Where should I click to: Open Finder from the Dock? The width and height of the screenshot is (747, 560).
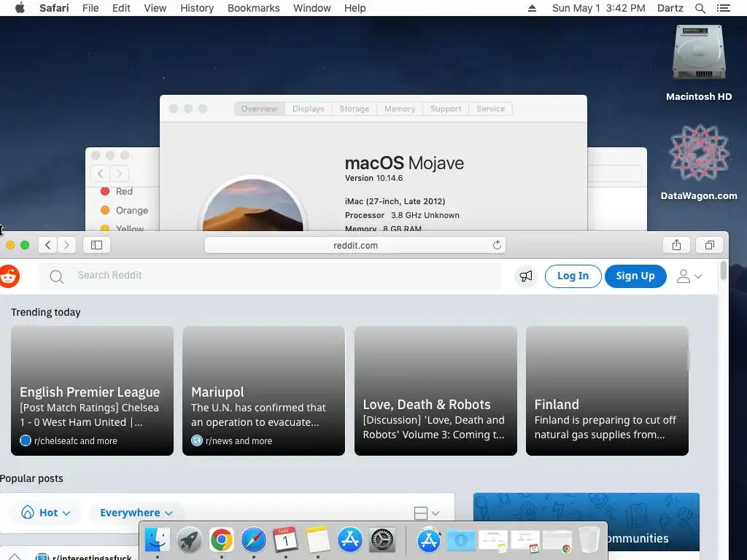[x=157, y=540]
